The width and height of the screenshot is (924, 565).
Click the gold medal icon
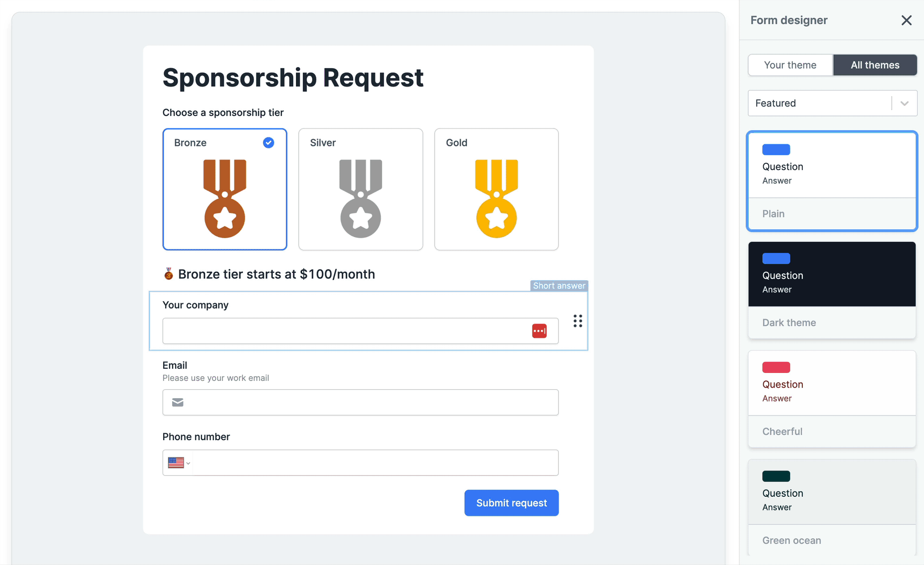click(x=496, y=199)
